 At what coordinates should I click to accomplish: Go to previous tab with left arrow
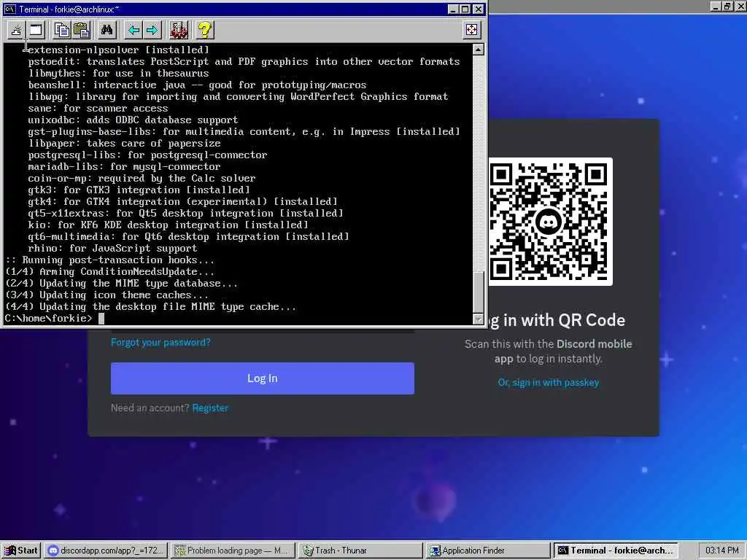pyautogui.click(x=133, y=30)
